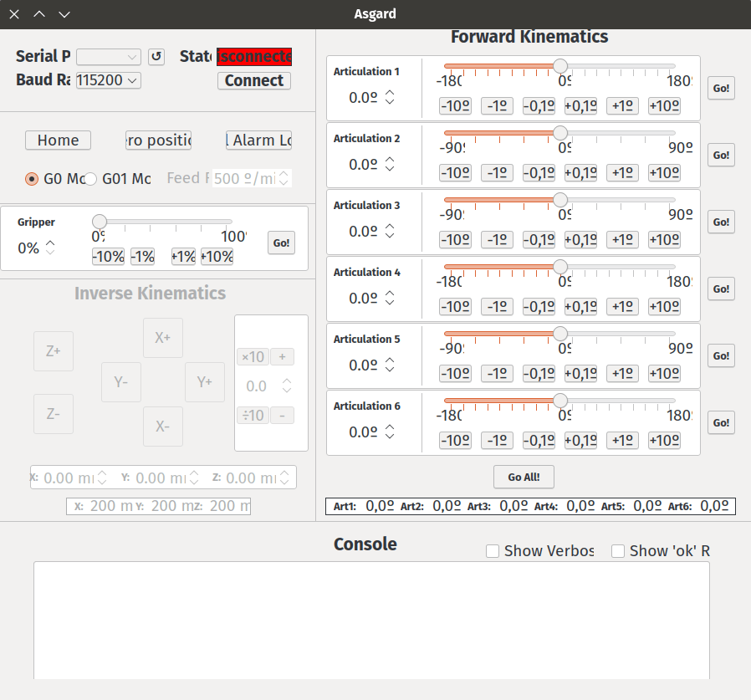This screenshot has width=751, height=700.
Task: Click the Go! button for Articulation 1
Action: pos(721,89)
